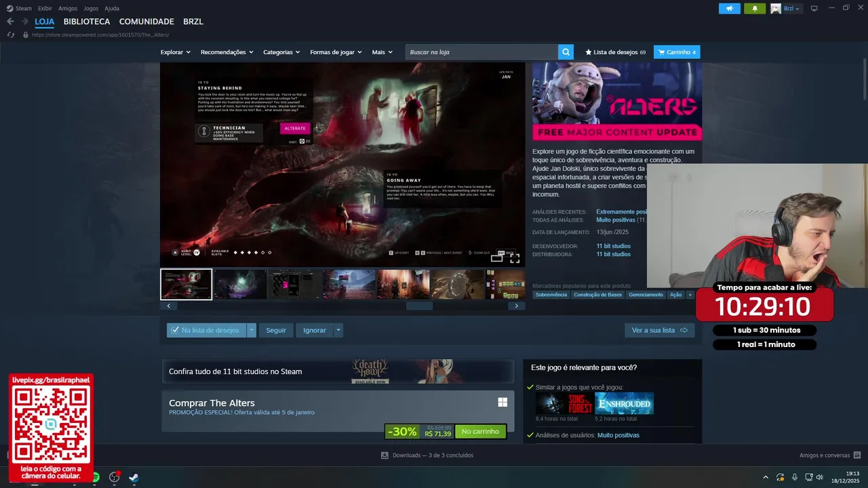Open the Amigos menu
The image size is (868, 488).
(x=68, y=8)
